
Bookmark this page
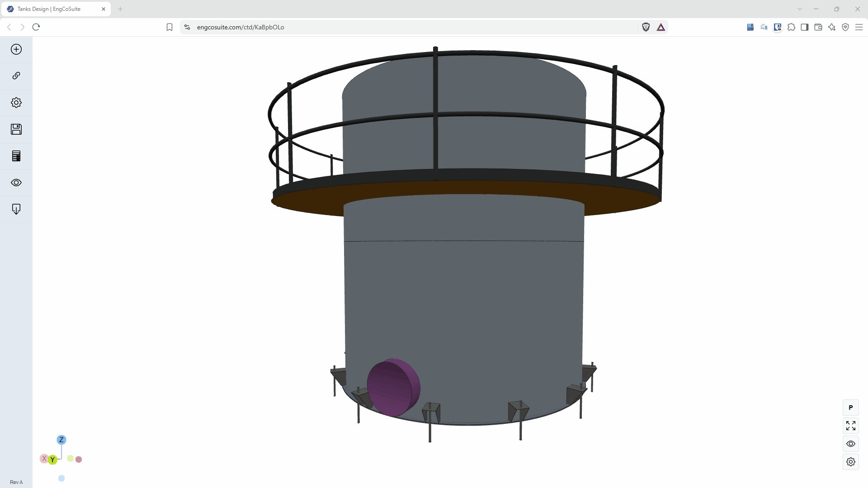(x=170, y=27)
